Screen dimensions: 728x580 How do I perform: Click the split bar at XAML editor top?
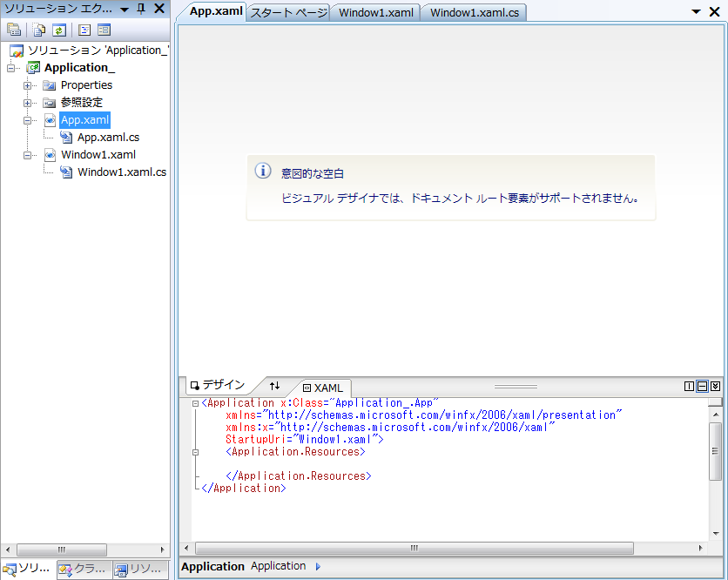point(715,401)
